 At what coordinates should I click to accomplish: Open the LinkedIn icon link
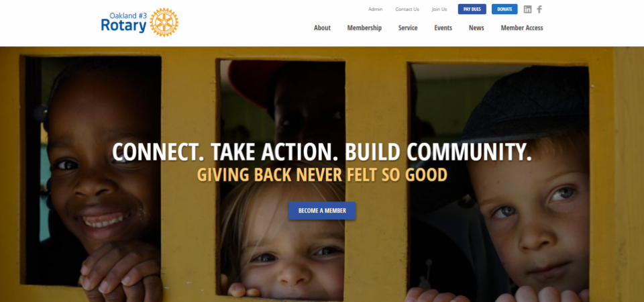tap(527, 9)
